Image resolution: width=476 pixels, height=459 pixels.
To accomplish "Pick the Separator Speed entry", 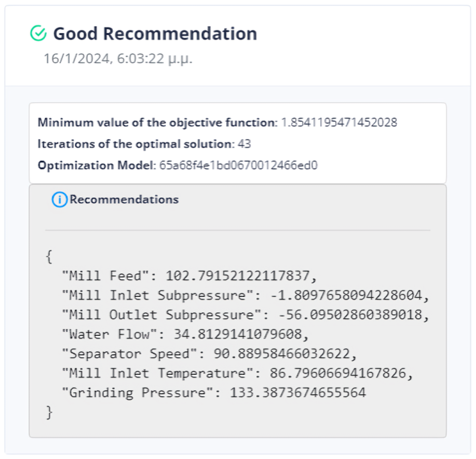I will [x=209, y=354].
